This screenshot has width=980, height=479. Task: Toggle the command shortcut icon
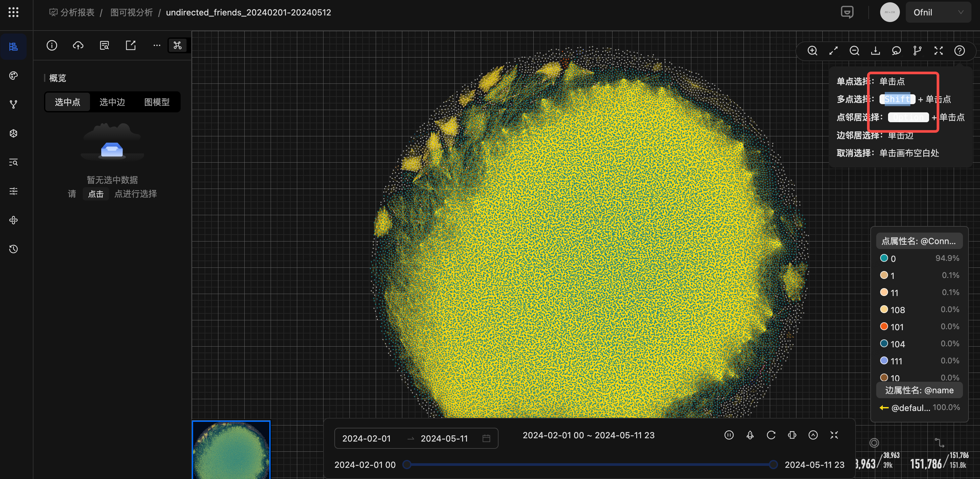pos(177,46)
